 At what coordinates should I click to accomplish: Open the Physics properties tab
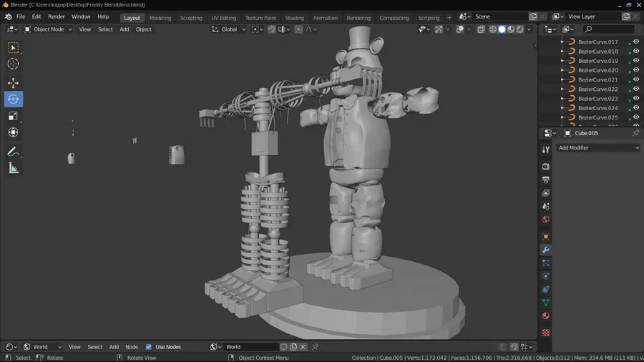coord(546,276)
